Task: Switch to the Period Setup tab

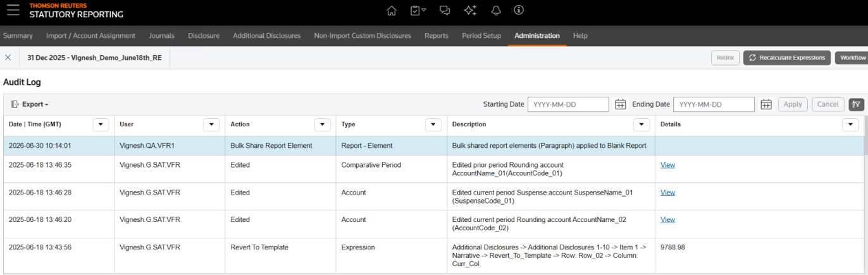Action: [481, 36]
